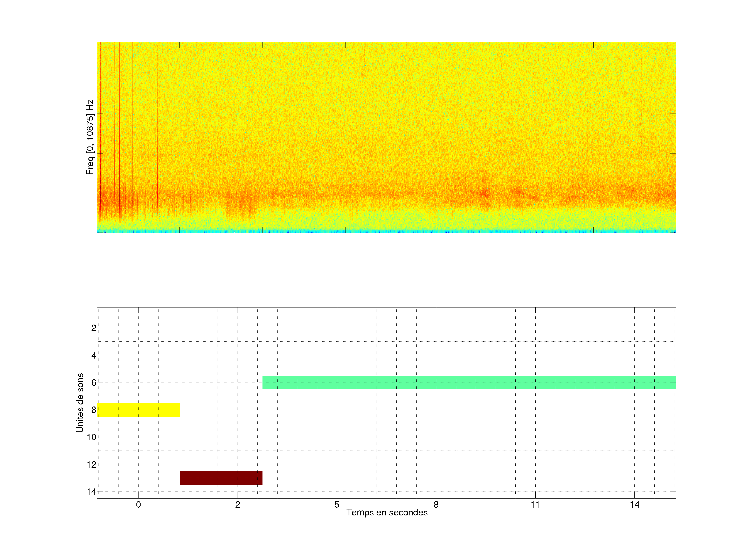
Task: Click y-axis tick label 6
Action: (94, 382)
